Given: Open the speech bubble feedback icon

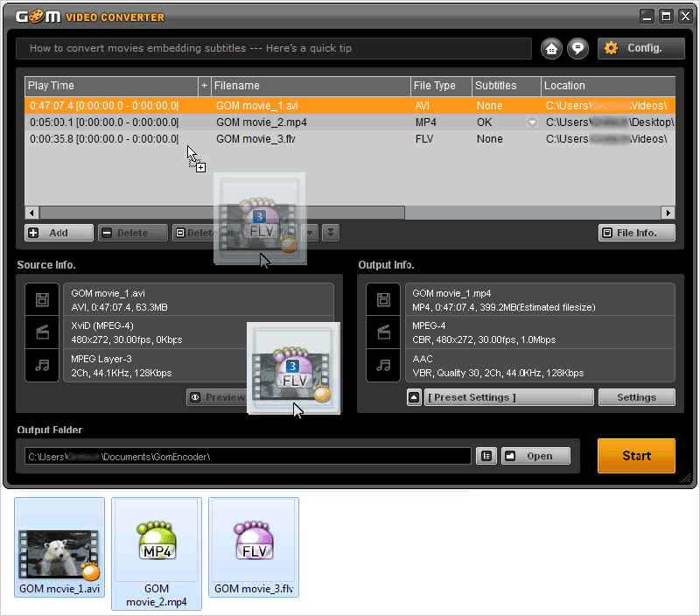Looking at the screenshot, I should tap(577, 49).
